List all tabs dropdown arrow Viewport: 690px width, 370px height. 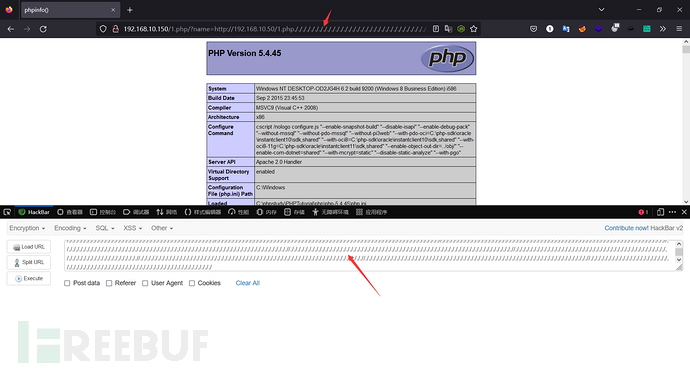coord(601,10)
